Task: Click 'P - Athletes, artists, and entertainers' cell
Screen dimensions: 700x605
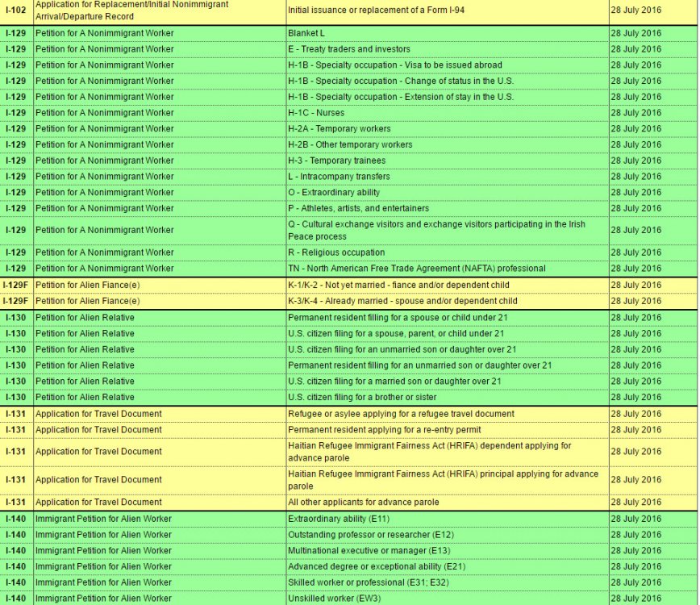Action: coord(448,208)
